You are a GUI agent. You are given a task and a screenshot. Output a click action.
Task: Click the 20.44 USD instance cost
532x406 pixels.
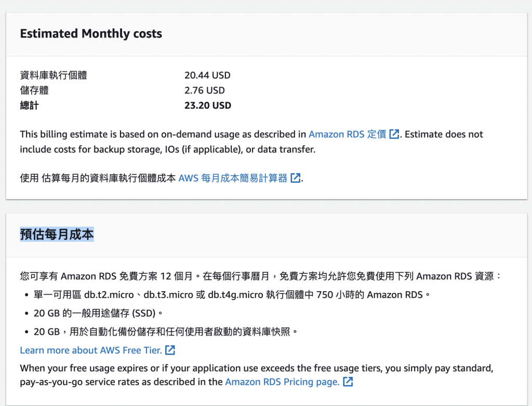click(x=207, y=75)
